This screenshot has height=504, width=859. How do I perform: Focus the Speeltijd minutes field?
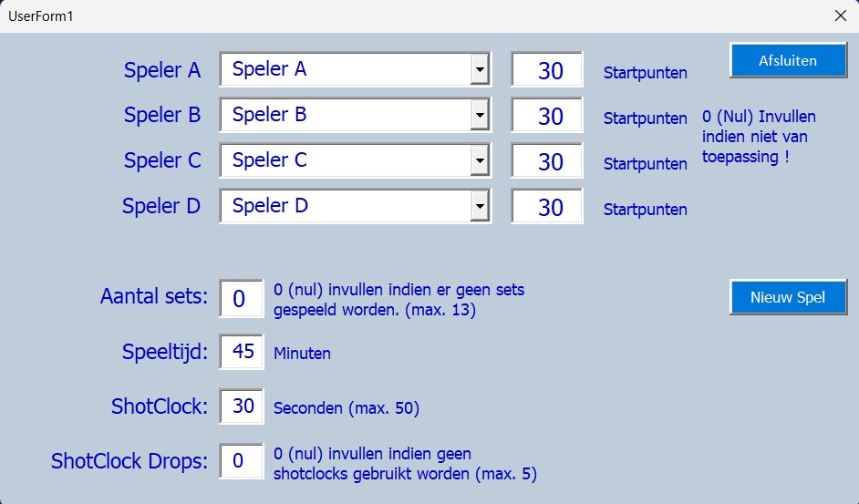point(242,352)
